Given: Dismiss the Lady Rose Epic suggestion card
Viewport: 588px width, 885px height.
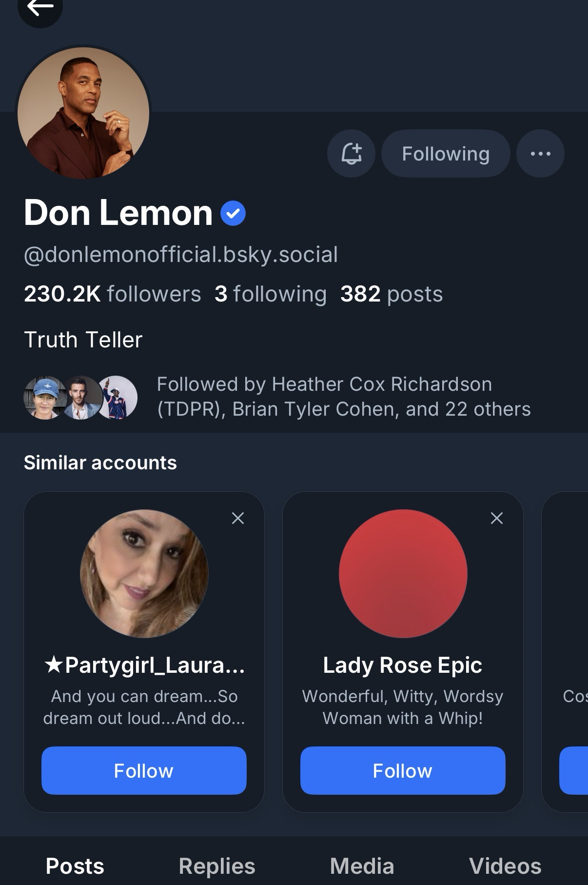Looking at the screenshot, I should tap(497, 518).
